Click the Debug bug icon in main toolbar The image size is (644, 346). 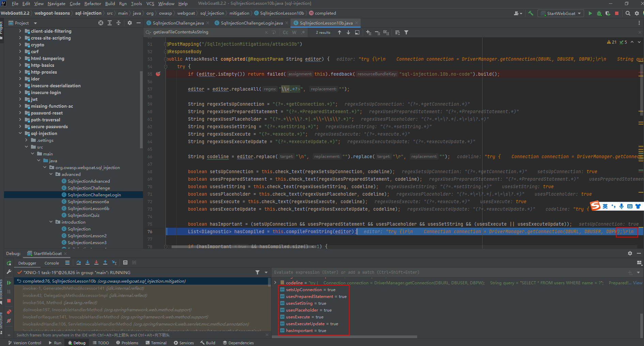pyautogui.click(x=599, y=13)
